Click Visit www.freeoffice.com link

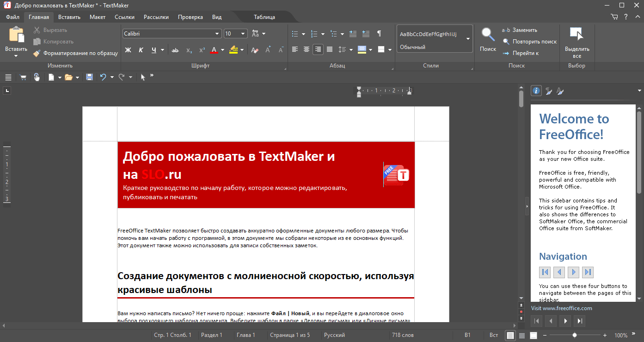point(561,308)
